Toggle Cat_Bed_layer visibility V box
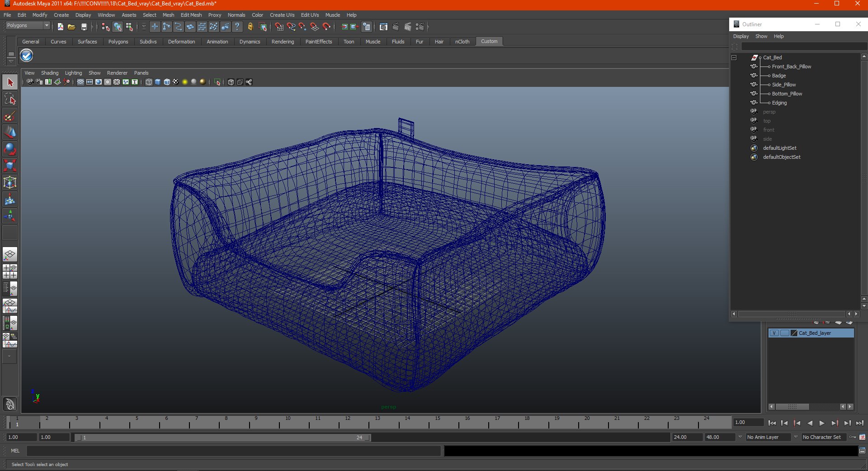868x471 pixels. click(774, 333)
